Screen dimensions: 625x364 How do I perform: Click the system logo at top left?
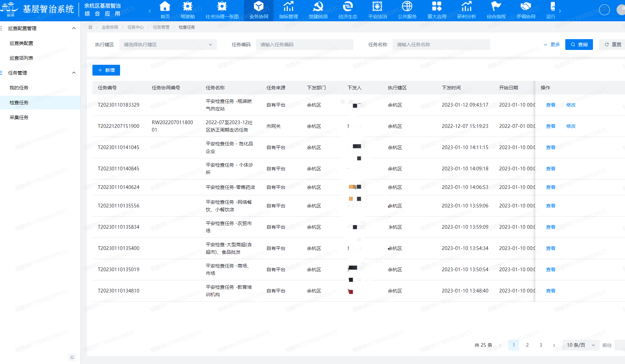tap(9, 9)
